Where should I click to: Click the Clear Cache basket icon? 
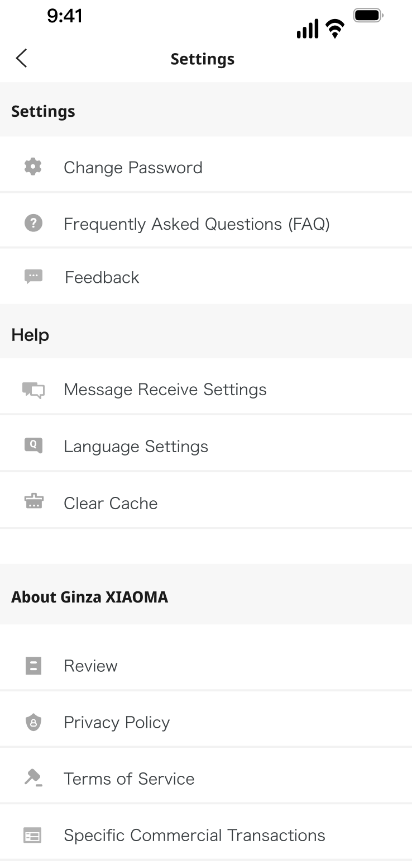(x=33, y=502)
